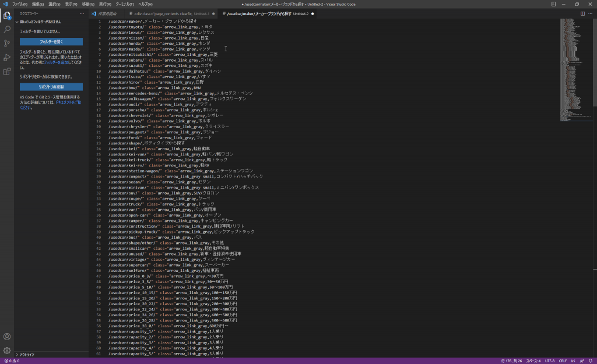597x364 pixels.
Task: Open the 編集(E) menu
Action: coord(38,4)
